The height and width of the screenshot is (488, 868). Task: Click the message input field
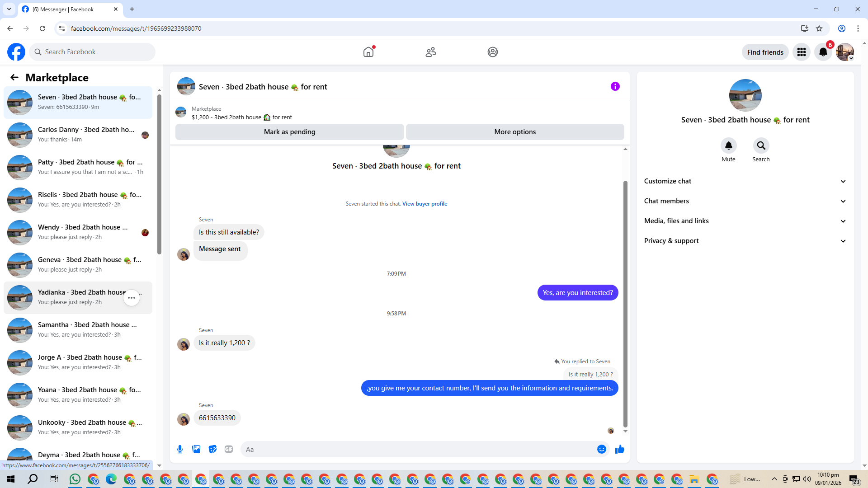(416, 449)
